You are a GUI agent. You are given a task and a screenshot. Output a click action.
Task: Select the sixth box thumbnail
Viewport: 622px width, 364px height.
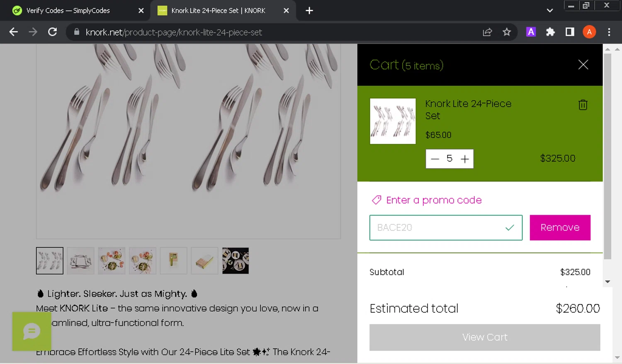[204, 261]
